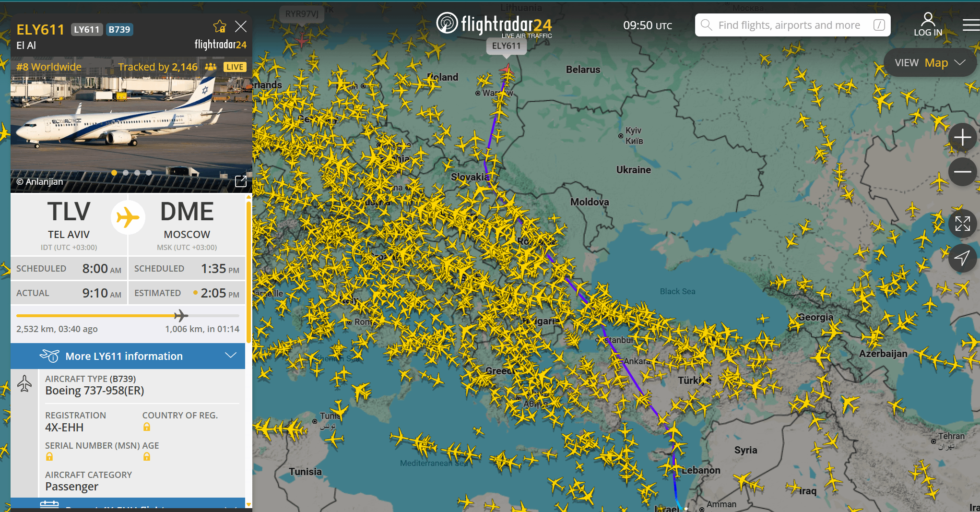Click the ELY611 callsign label on the map
980x512 pixels.
506,46
